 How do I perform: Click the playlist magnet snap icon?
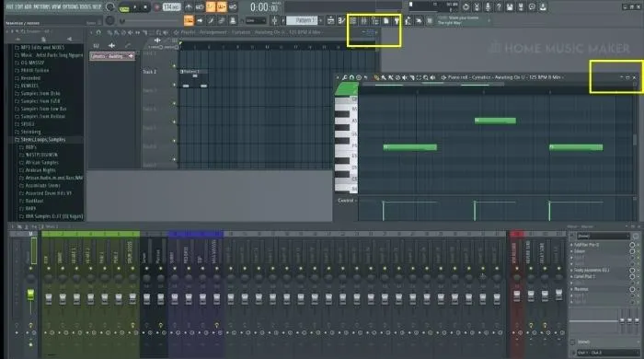tap(98, 32)
